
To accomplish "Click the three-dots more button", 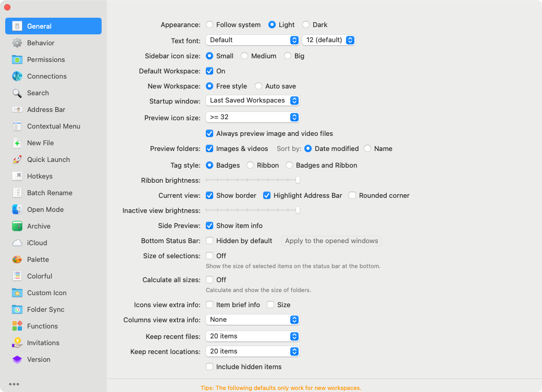I will point(14,384).
